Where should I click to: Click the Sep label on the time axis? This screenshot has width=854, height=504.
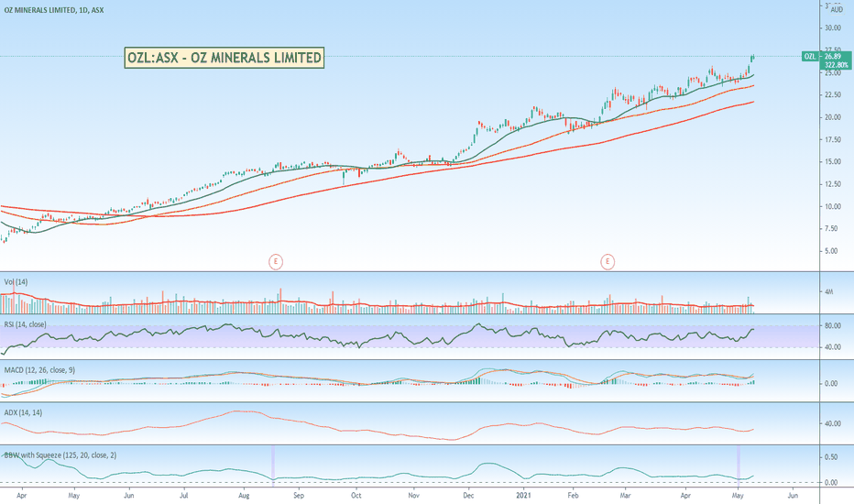(x=299, y=495)
